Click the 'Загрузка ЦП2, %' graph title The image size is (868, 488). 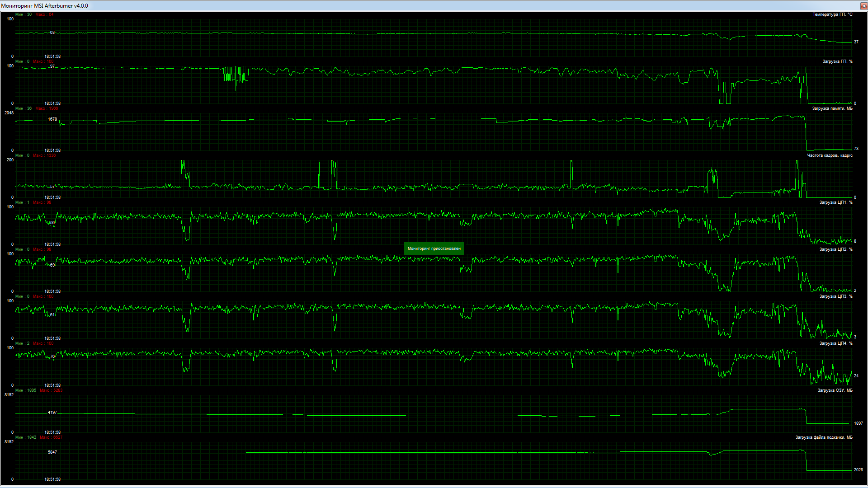[x=836, y=249]
